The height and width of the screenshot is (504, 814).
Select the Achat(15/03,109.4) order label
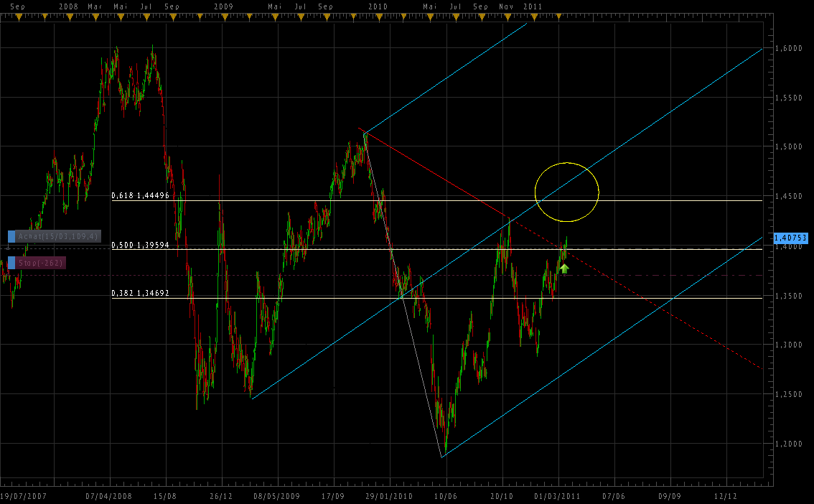pyautogui.click(x=58, y=236)
